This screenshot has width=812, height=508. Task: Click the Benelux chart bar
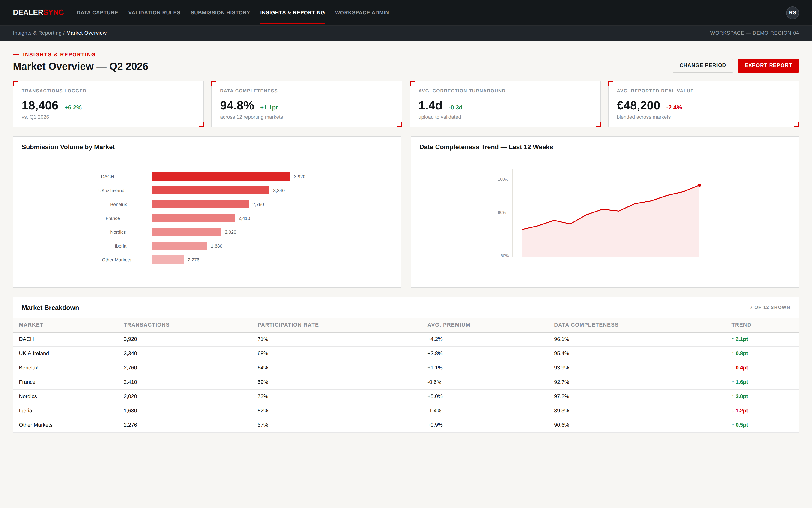pyautogui.click(x=200, y=204)
